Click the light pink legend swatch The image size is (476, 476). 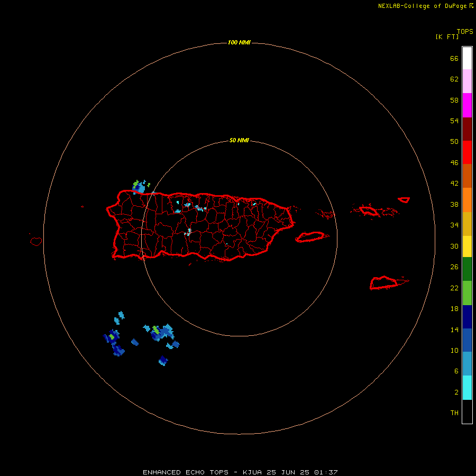point(467,81)
